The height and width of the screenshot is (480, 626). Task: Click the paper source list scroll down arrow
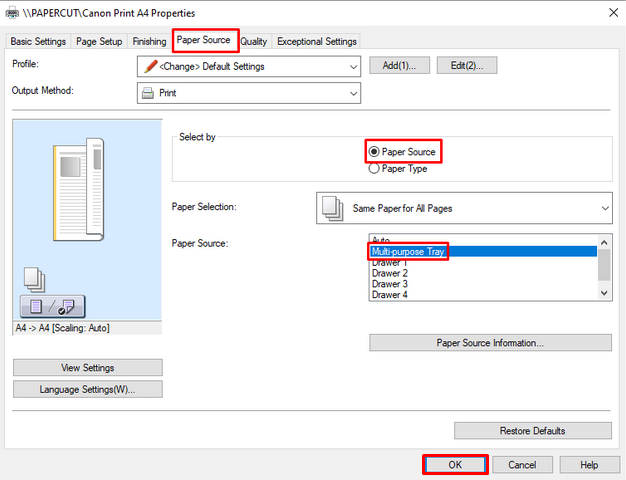point(604,293)
